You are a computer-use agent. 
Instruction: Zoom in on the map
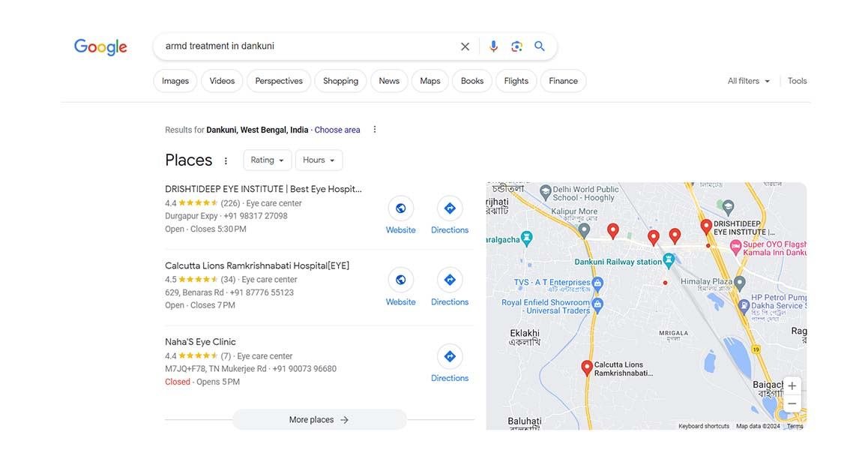tap(792, 385)
